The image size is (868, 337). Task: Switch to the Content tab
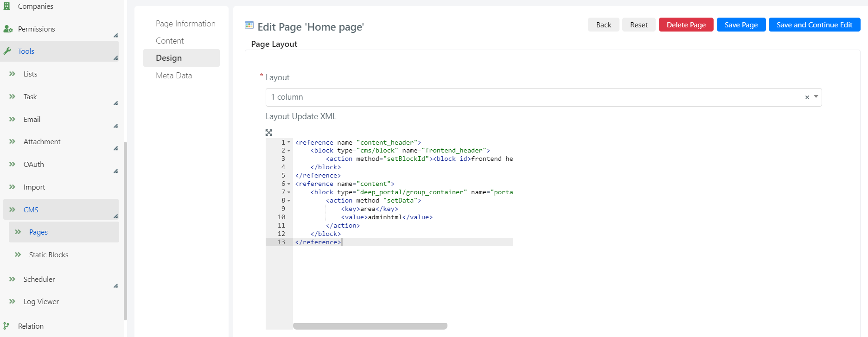(170, 41)
